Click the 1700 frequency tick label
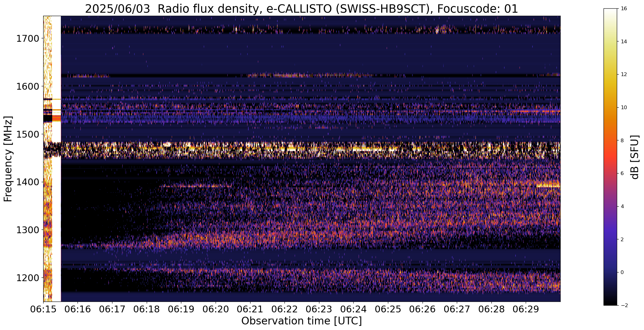This screenshot has width=644, height=330. pos(27,39)
